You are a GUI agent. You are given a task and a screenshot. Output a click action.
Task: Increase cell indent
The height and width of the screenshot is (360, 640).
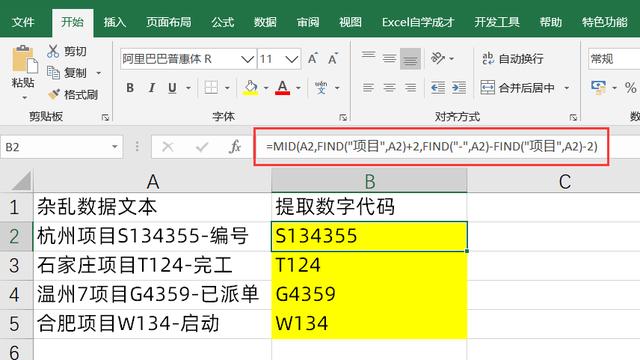click(459, 87)
